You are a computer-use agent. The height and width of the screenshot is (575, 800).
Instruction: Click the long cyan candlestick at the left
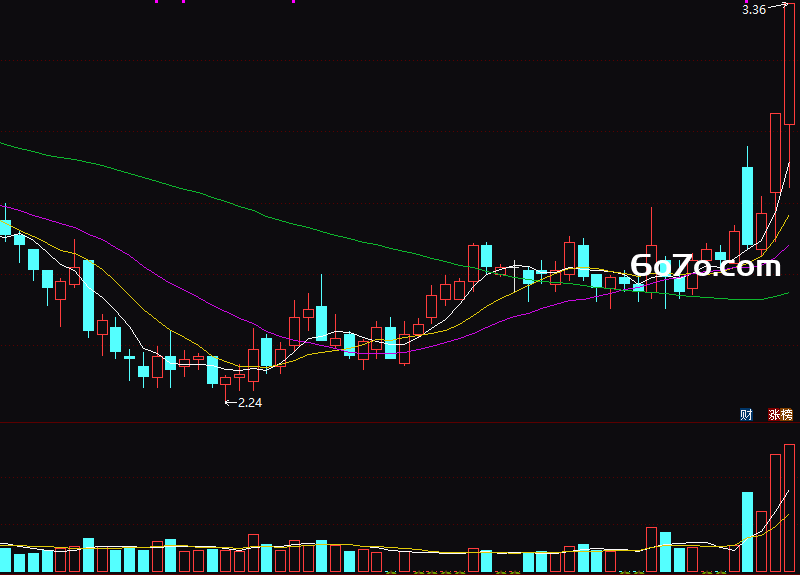pyautogui.click(x=88, y=296)
